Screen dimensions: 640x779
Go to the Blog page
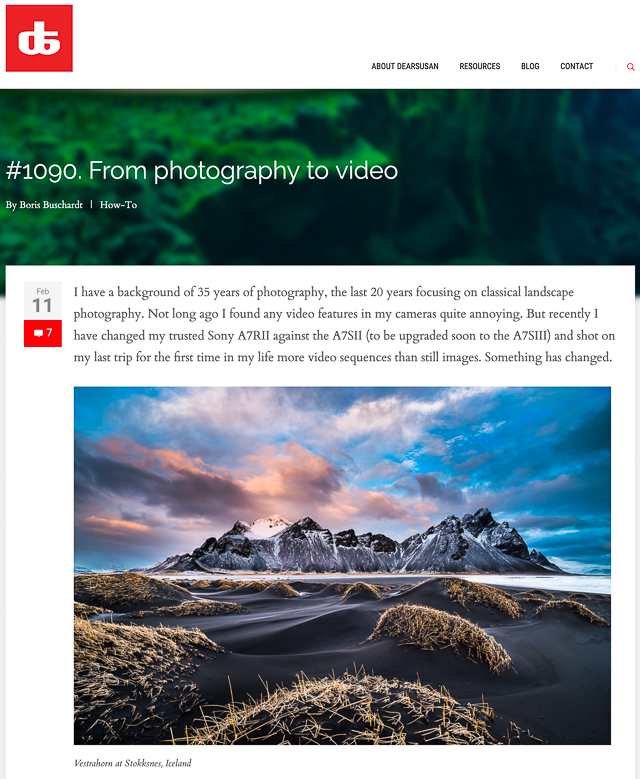coord(530,66)
